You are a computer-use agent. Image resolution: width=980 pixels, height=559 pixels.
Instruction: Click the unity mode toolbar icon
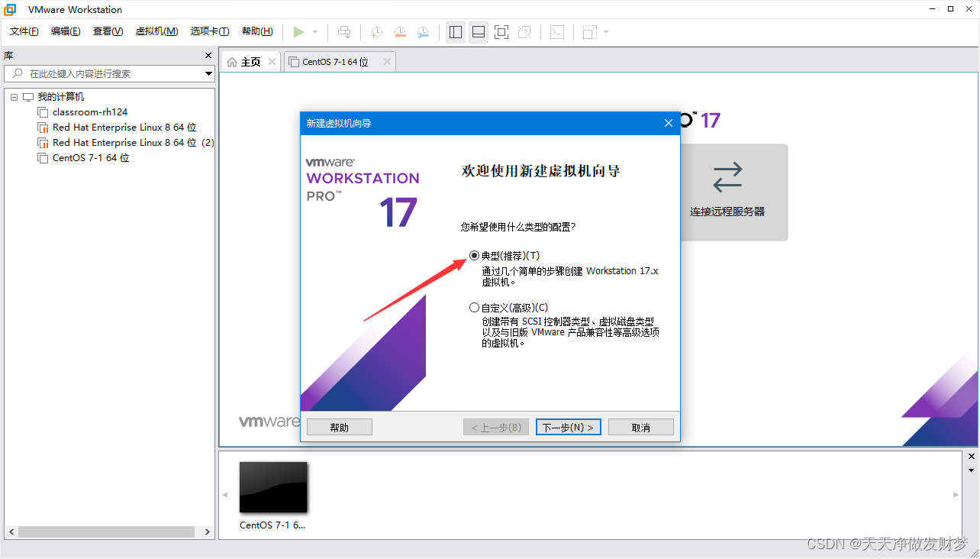point(524,32)
